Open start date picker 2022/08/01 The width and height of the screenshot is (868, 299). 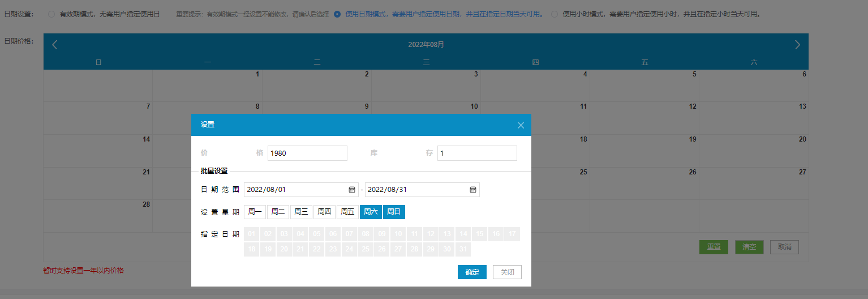click(294, 190)
